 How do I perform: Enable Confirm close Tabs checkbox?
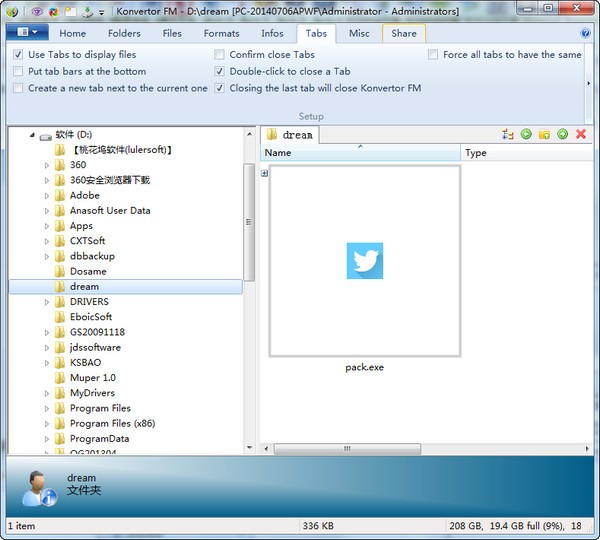coord(219,54)
